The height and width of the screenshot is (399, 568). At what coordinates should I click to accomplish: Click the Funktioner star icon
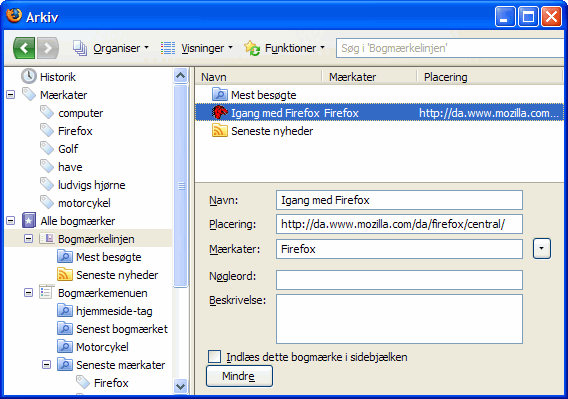click(252, 48)
